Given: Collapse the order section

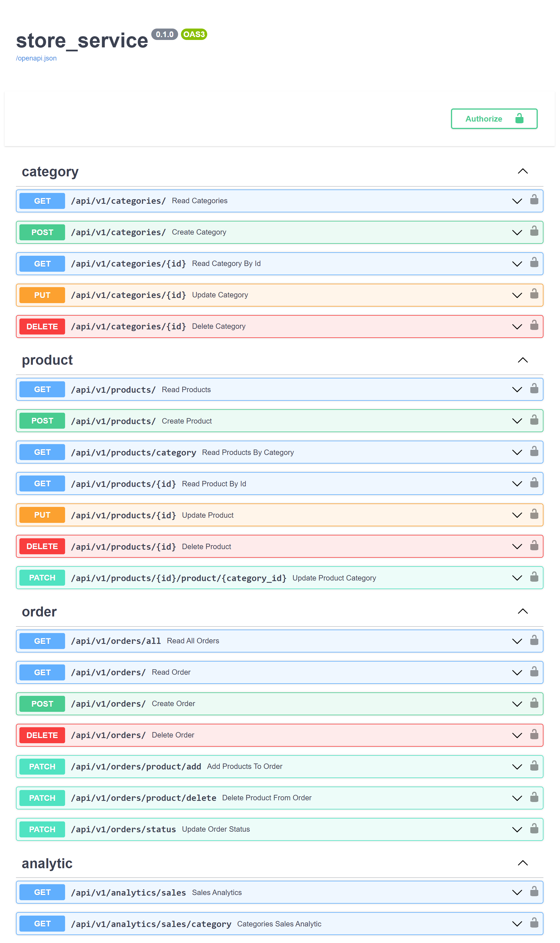Looking at the screenshot, I should (x=523, y=611).
